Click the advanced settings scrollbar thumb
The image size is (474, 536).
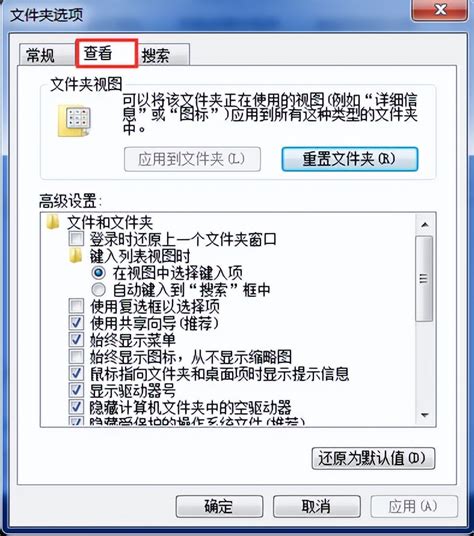424,279
